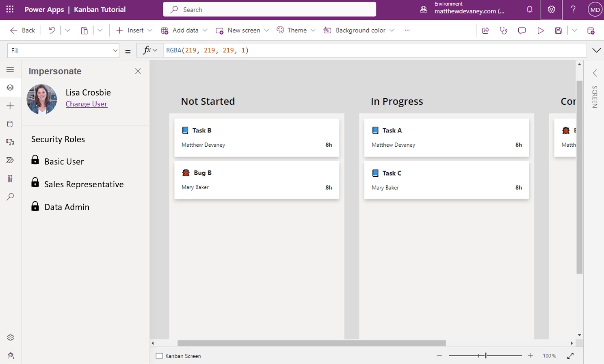604x364 pixels.
Task: Go Back using the Back button
Action: (x=22, y=30)
